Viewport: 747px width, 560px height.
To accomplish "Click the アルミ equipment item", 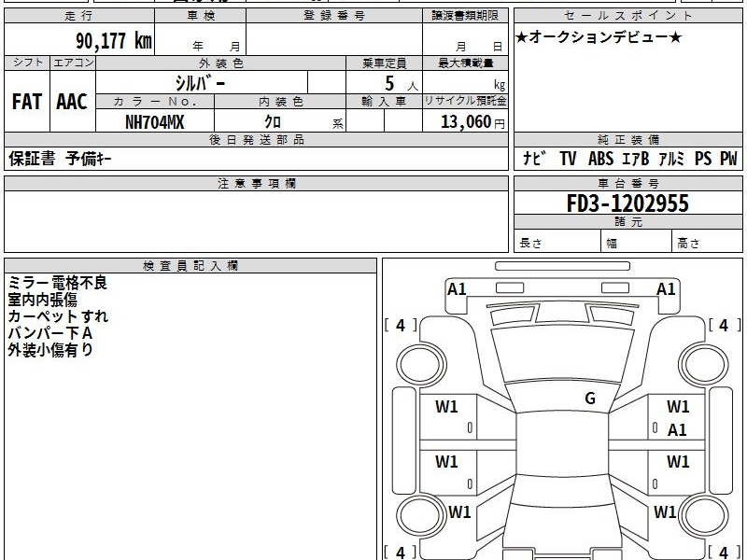I will click(x=671, y=159).
